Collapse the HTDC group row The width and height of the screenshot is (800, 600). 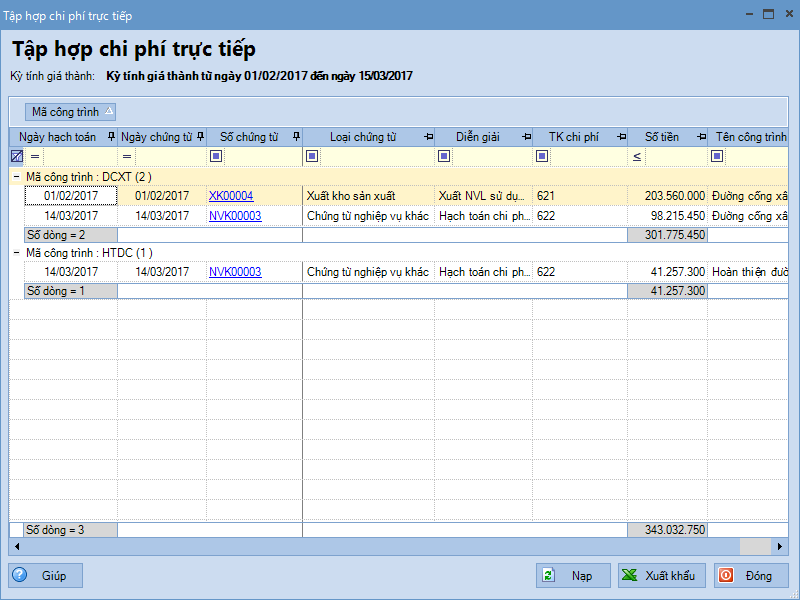16,253
